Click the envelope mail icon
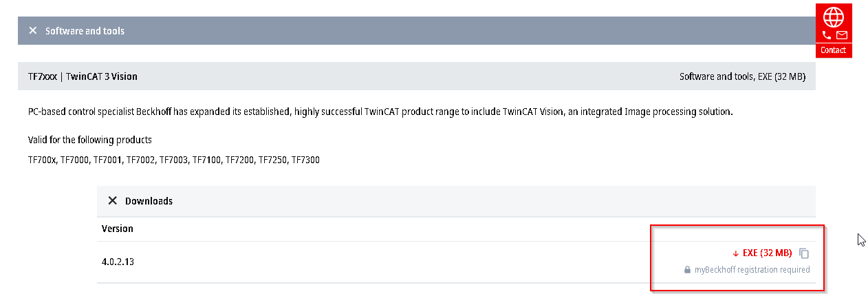868x294 pixels. tap(842, 35)
